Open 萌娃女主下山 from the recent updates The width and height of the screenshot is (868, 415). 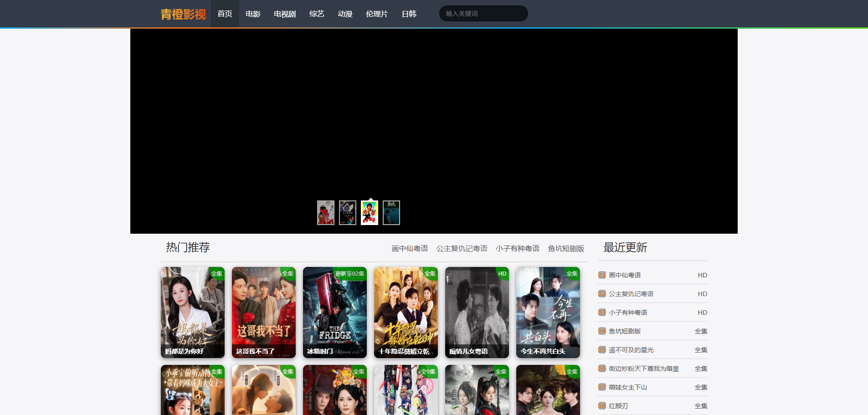coord(628,387)
